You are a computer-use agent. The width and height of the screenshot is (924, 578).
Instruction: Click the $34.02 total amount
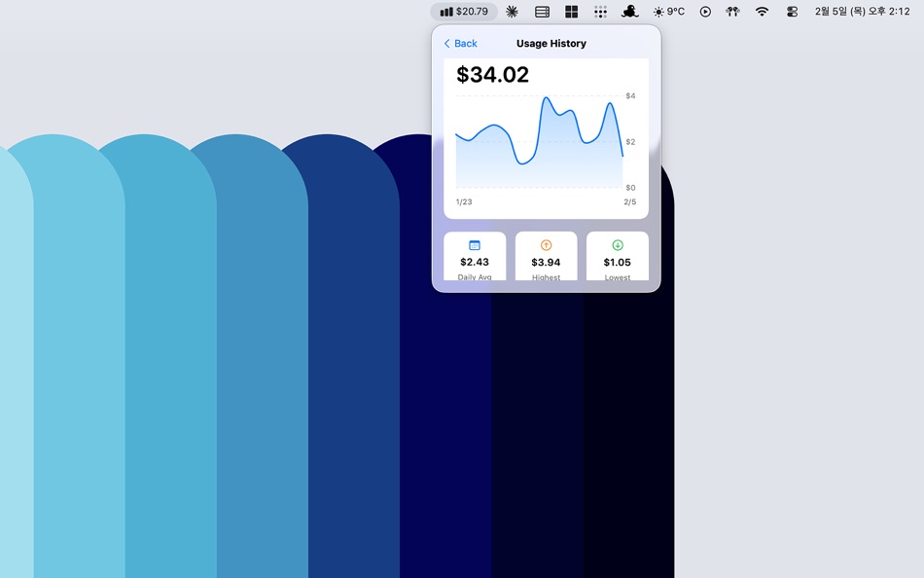point(493,74)
